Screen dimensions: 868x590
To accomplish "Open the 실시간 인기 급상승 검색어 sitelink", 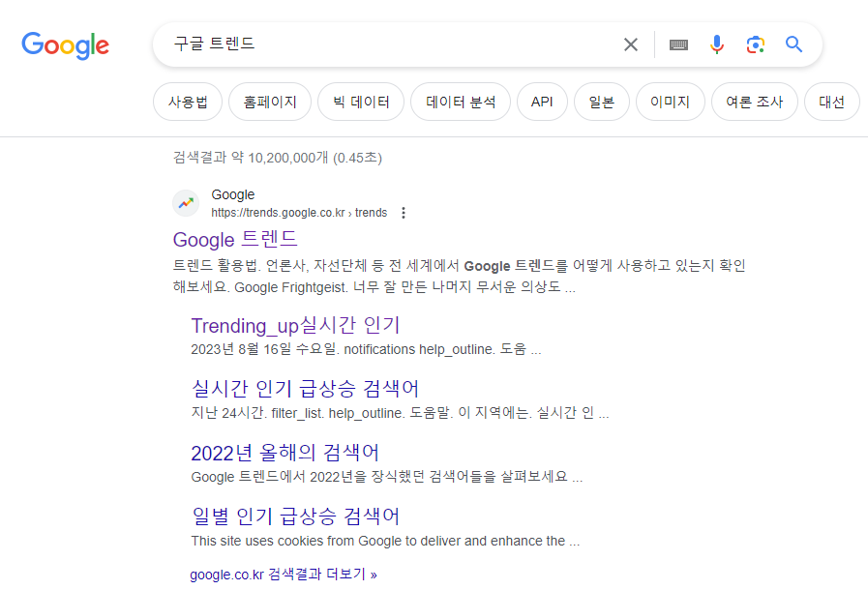I will [x=305, y=389].
